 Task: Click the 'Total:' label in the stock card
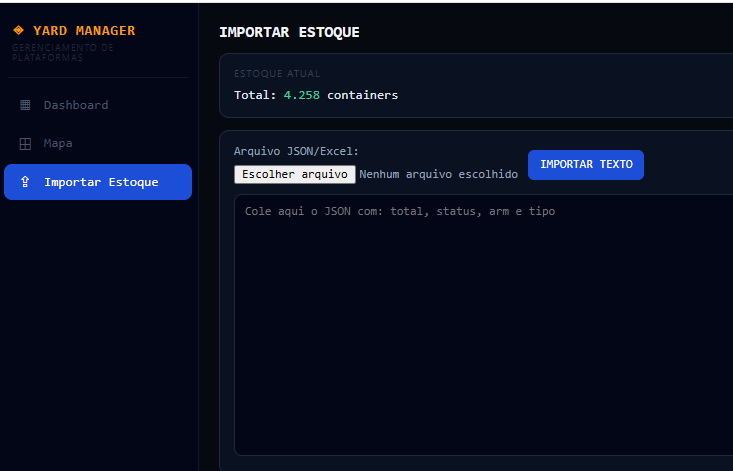click(x=254, y=95)
